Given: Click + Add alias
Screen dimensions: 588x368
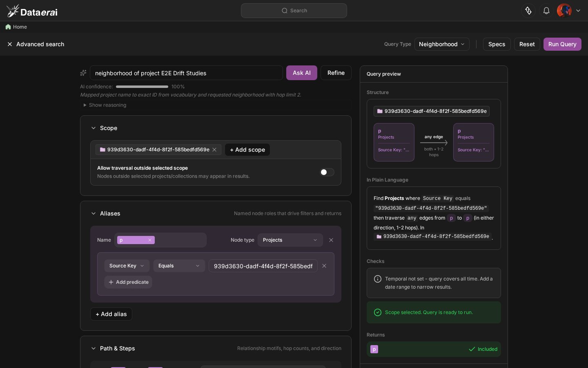Looking at the screenshot, I should point(111,314).
